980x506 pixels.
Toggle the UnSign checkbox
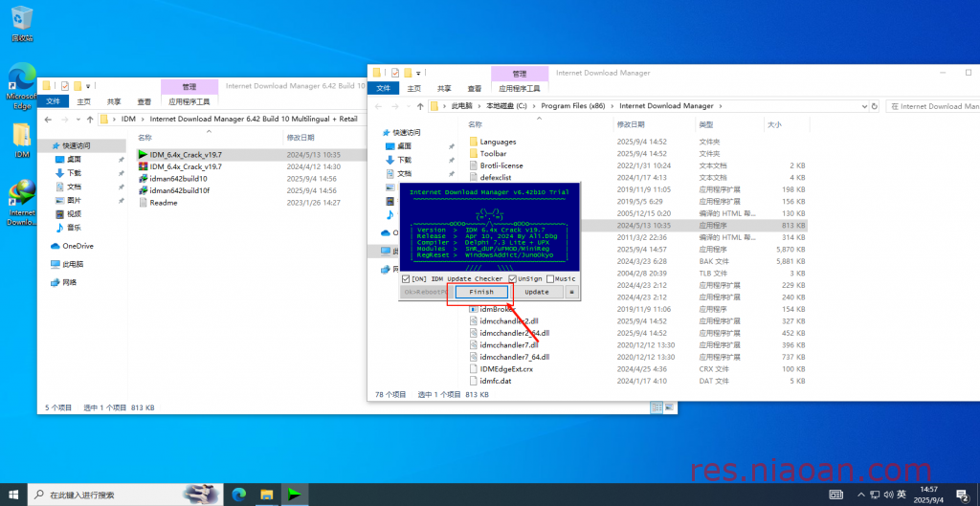(513, 278)
